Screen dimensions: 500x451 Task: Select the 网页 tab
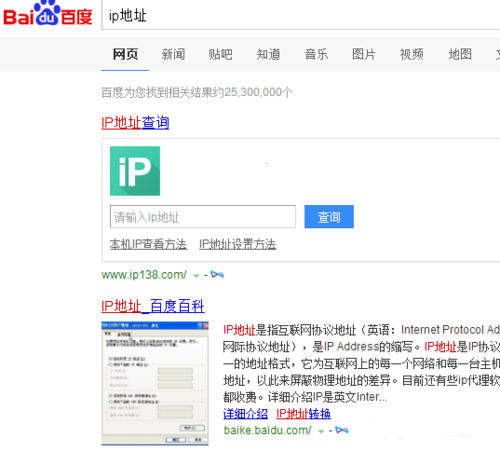point(125,54)
